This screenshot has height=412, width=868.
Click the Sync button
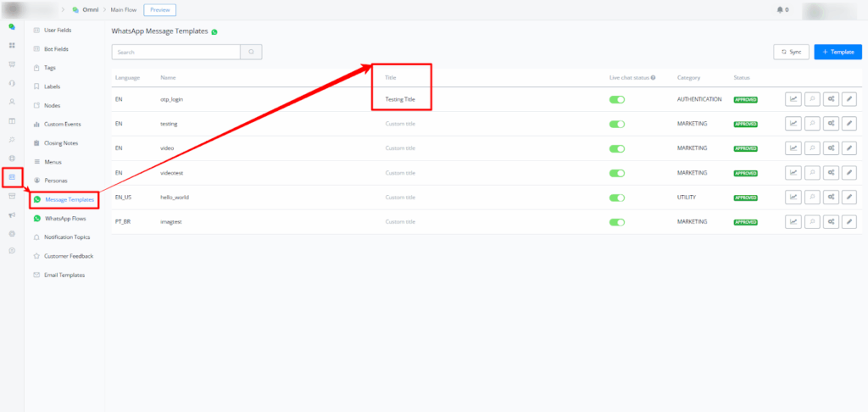792,52
